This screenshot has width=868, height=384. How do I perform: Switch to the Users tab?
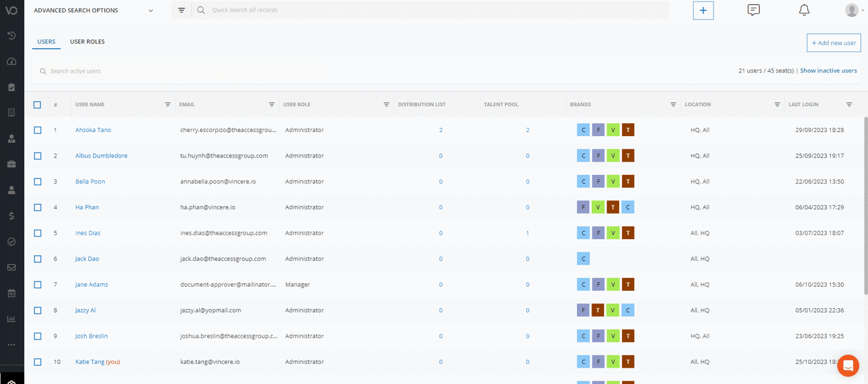(x=46, y=42)
